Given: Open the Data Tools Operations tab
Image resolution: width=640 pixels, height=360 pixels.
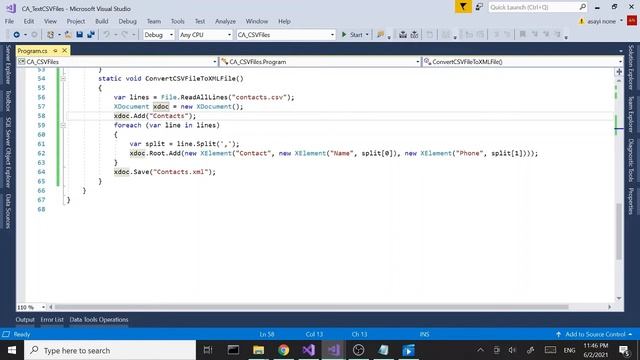Looking at the screenshot, I should pyautogui.click(x=99, y=320).
